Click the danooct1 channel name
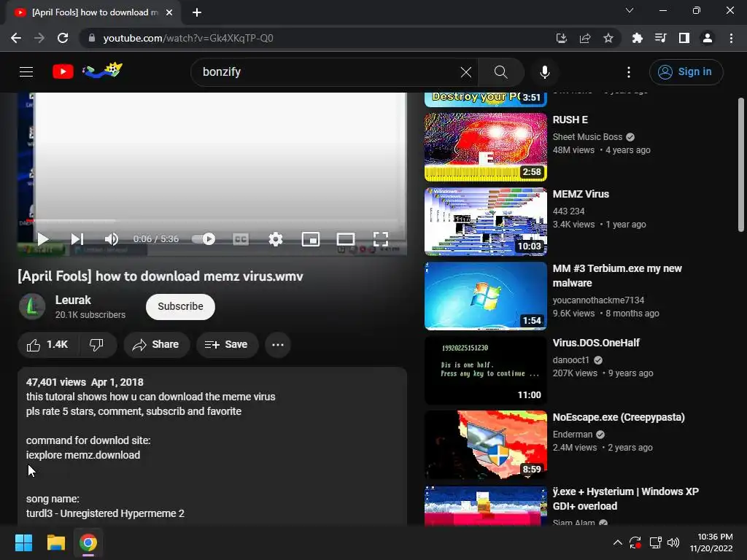Screen dimensions: 747x560 [x=570, y=360]
